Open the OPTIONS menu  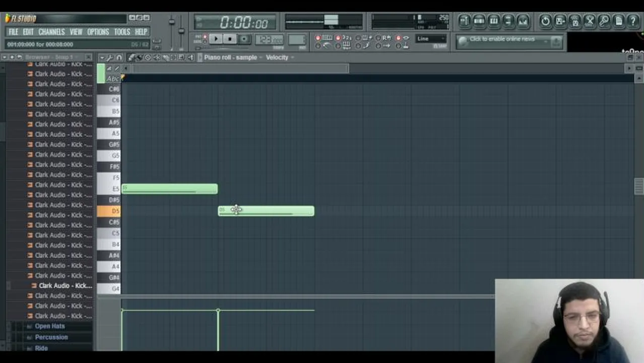[x=98, y=32]
